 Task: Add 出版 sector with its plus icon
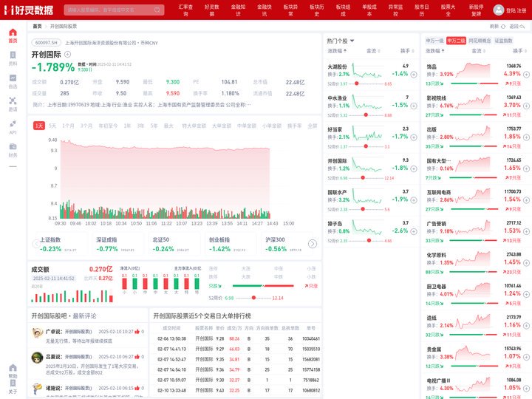526,137
